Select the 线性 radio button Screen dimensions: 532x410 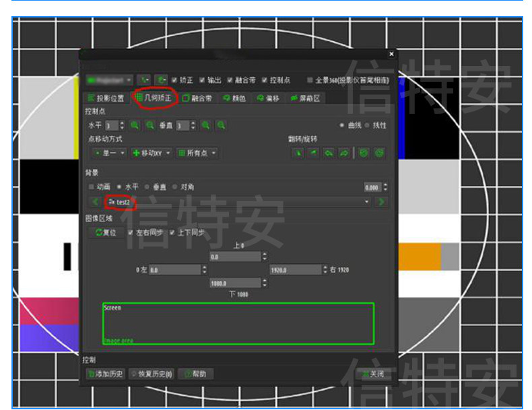367,125
